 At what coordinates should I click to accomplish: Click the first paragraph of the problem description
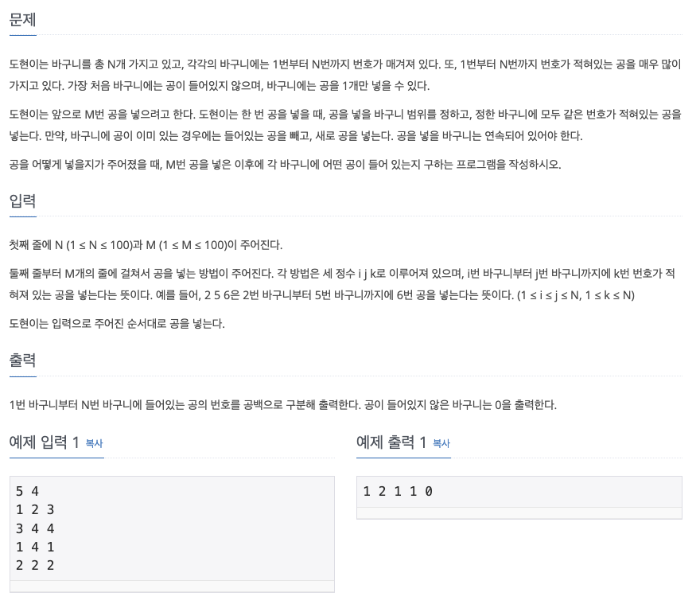(x=342, y=72)
